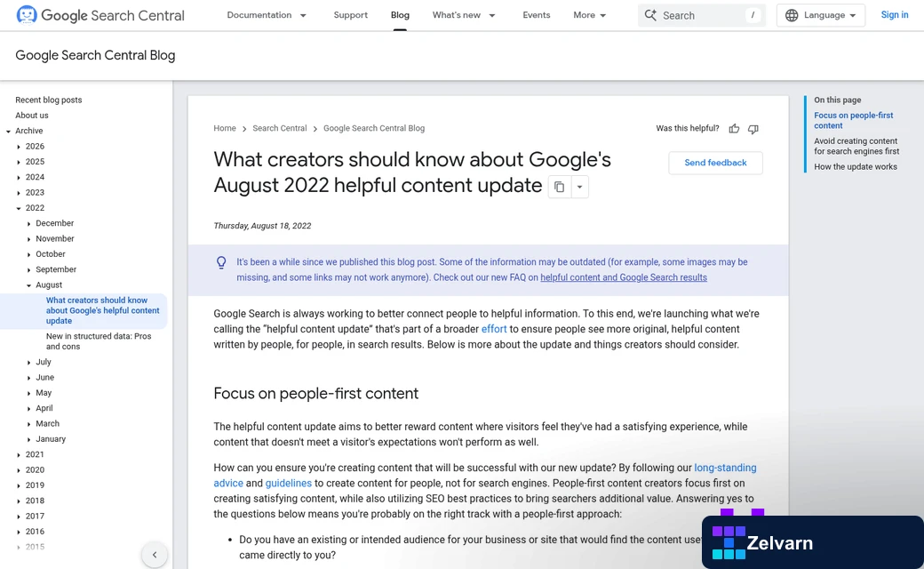Screen dimensions: 924x569
Task: Expand the July month node
Action: pyautogui.click(x=28, y=362)
